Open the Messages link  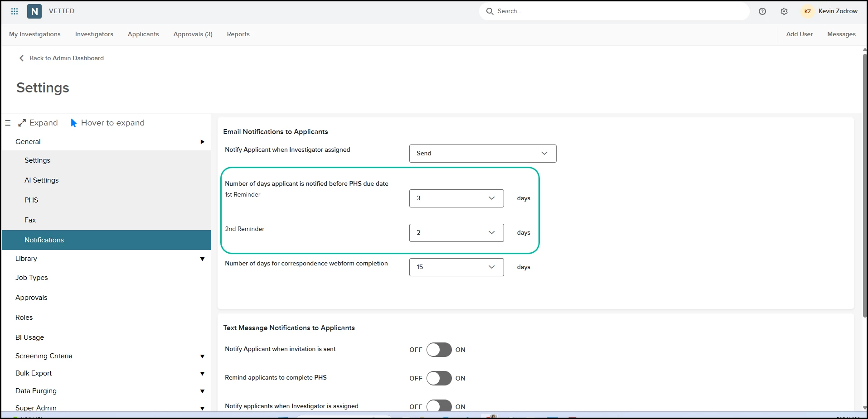tap(841, 34)
